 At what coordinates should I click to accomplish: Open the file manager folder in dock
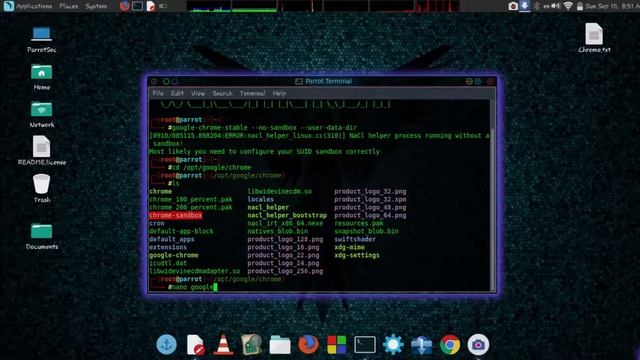coord(280,344)
